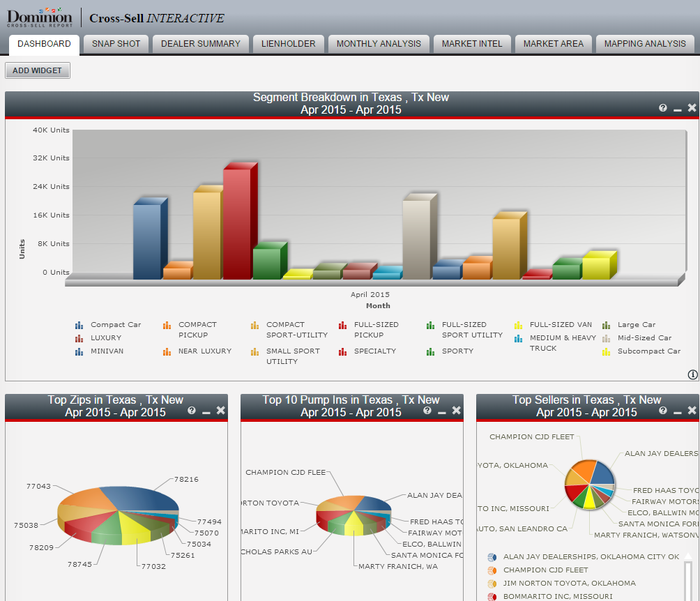Close the Top Sellers widget
This screenshot has width=700, height=601.
click(692, 411)
